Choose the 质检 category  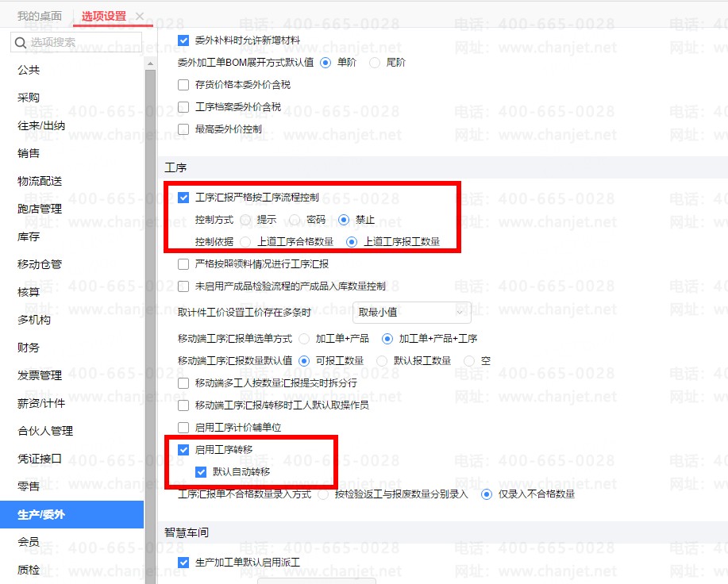click(x=29, y=570)
